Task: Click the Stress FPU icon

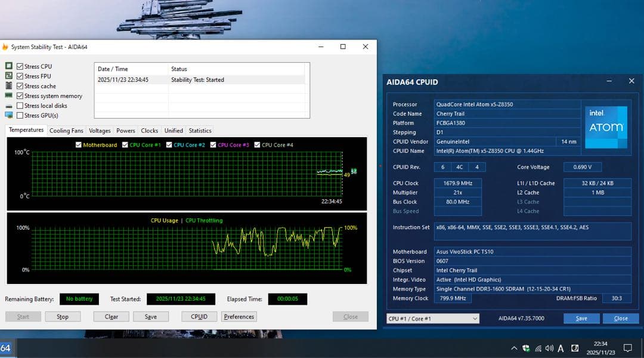Action: (x=8, y=76)
